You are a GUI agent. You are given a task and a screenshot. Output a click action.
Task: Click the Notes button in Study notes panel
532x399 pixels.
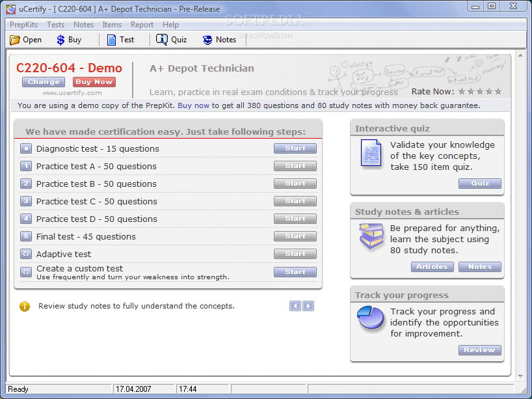click(480, 267)
